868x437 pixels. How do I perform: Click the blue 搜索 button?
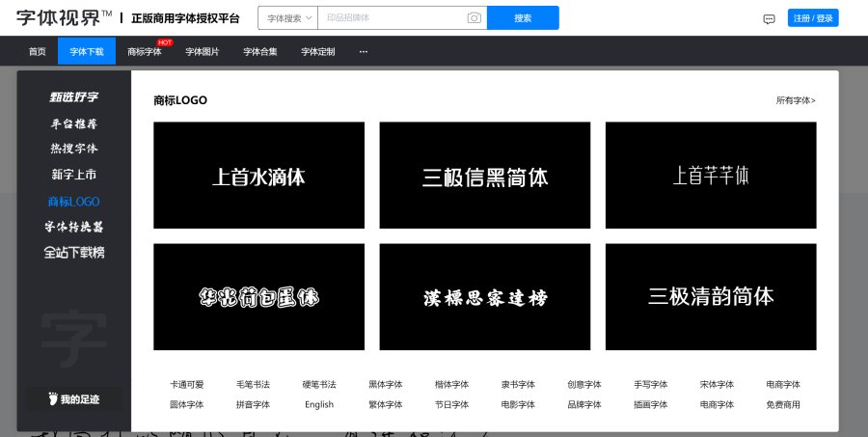click(523, 18)
